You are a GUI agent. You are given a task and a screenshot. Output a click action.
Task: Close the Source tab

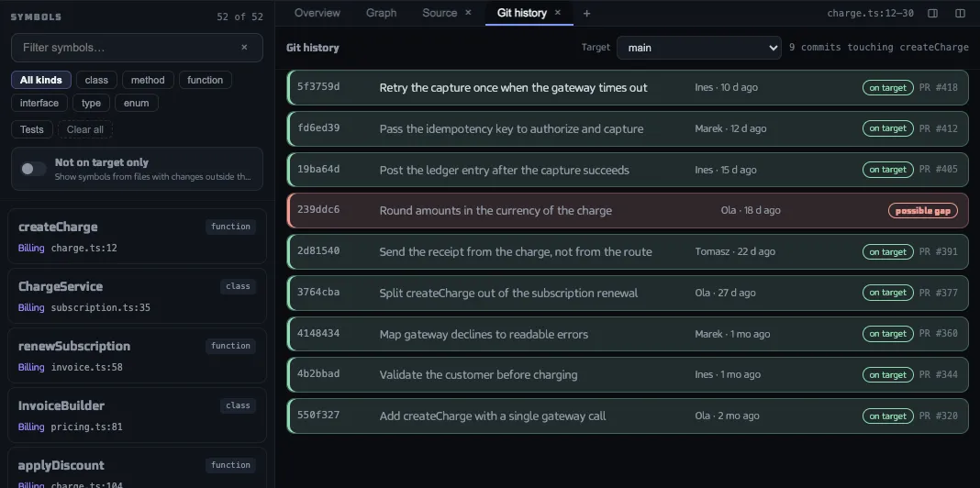click(468, 13)
